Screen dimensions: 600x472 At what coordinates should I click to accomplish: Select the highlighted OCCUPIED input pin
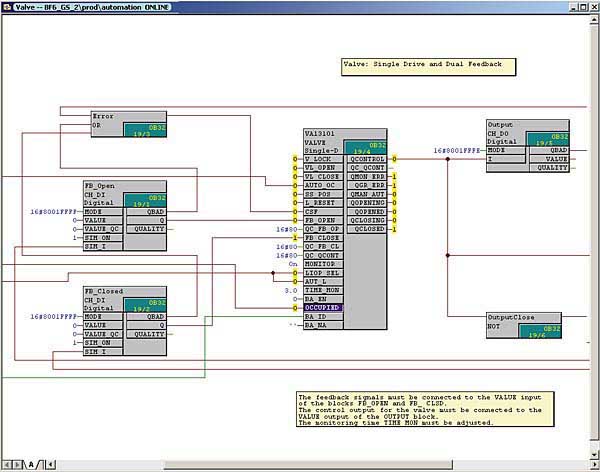[323, 307]
